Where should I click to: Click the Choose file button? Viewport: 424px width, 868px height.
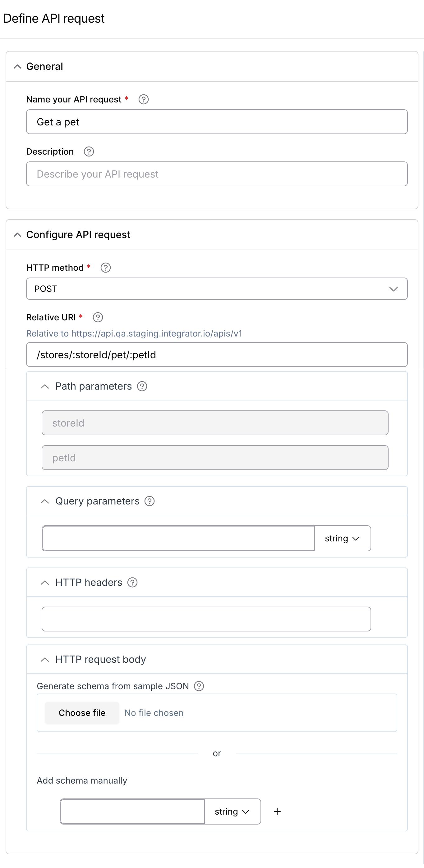[82, 713]
